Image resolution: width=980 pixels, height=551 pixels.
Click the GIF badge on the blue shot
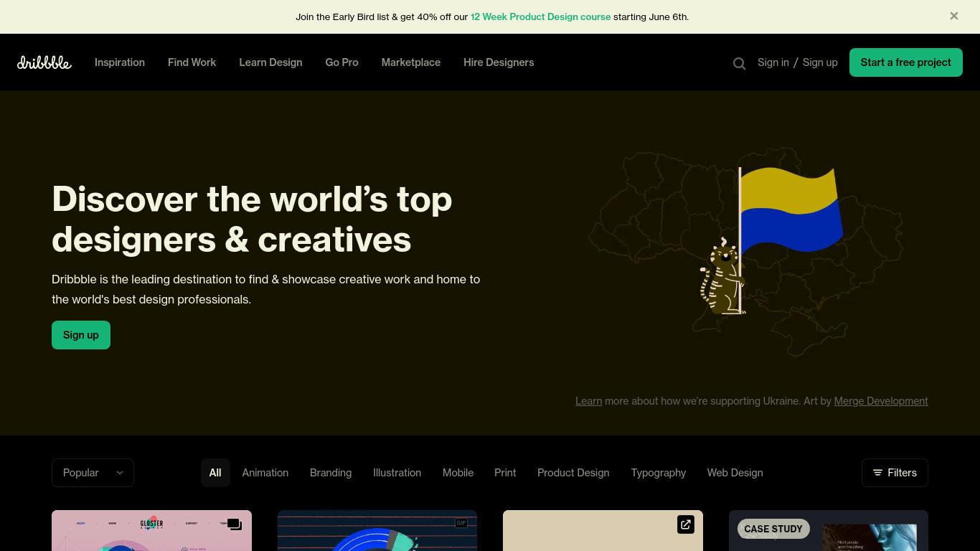(x=461, y=523)
